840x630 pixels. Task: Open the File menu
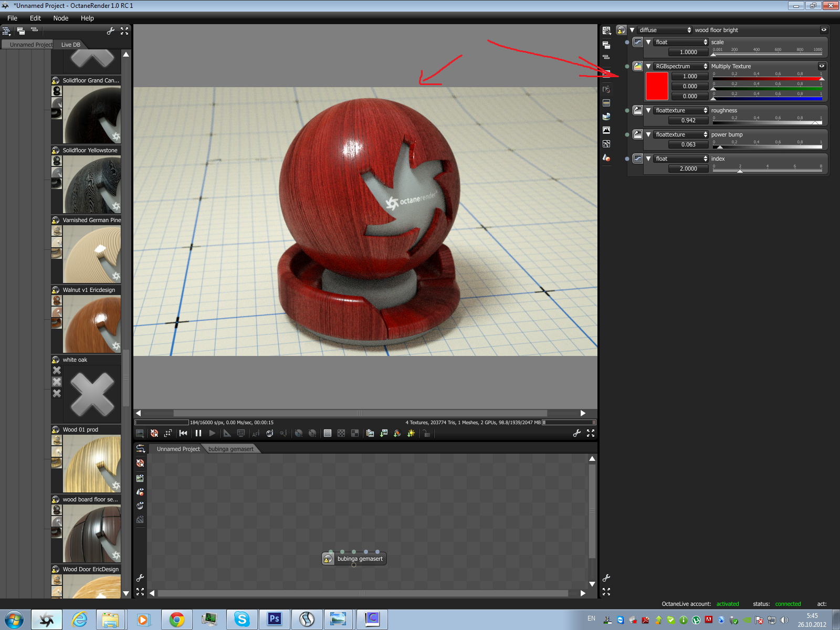pyautogui.click(x=12, y=18)
